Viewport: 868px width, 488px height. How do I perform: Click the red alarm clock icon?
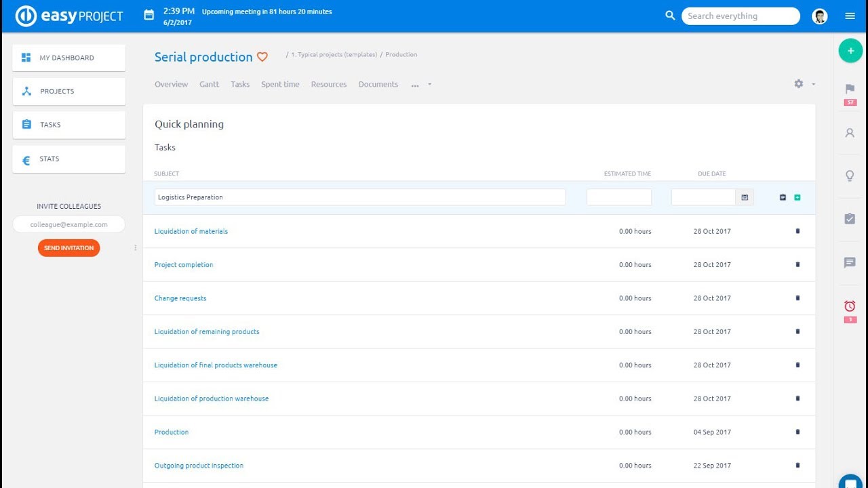850,306
